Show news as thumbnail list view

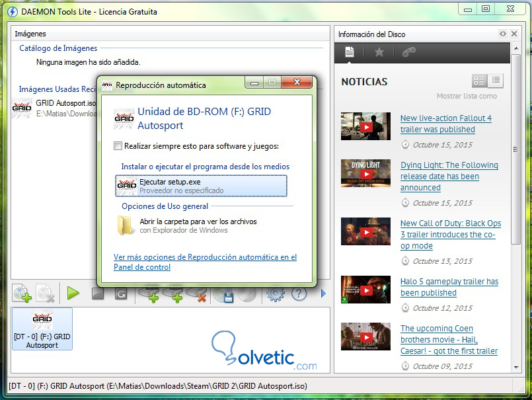pos(479,81)
